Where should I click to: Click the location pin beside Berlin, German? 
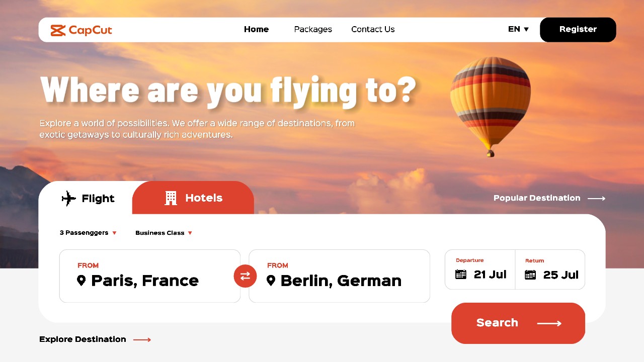(x=271, y=281)
